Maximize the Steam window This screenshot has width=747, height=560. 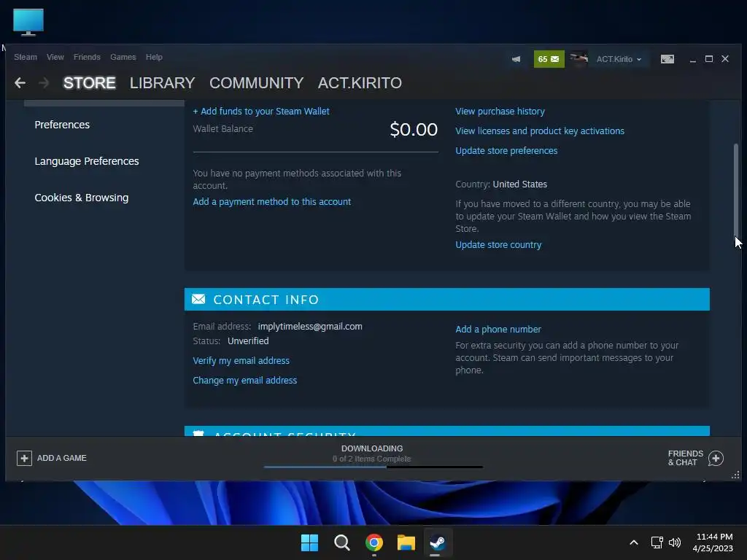(709, 59)
